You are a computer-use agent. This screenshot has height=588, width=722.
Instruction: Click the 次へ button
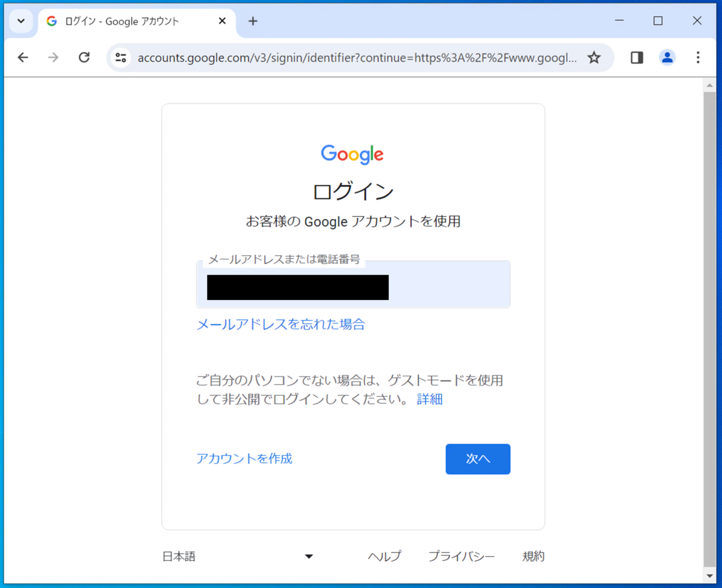pyautogui.click(x=478, y=459)
